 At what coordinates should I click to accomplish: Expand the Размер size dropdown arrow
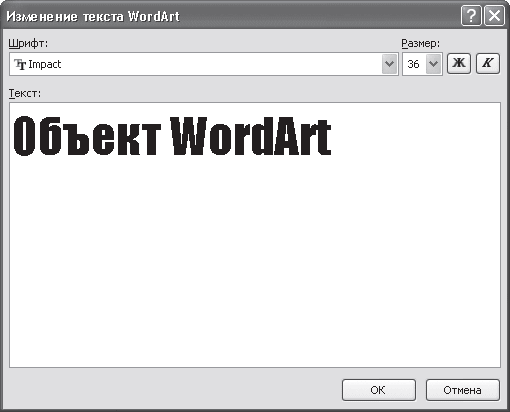(x=433, y=64)
